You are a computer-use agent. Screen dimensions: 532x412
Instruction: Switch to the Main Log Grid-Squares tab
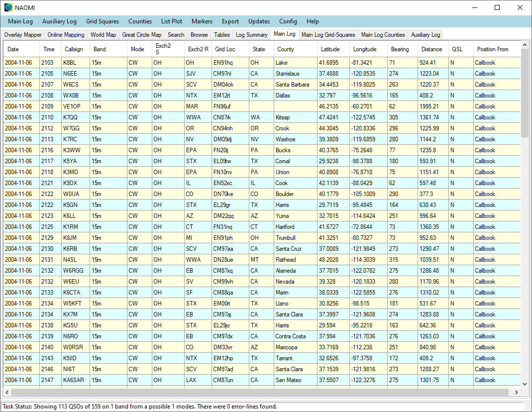[x=328, y=35]
